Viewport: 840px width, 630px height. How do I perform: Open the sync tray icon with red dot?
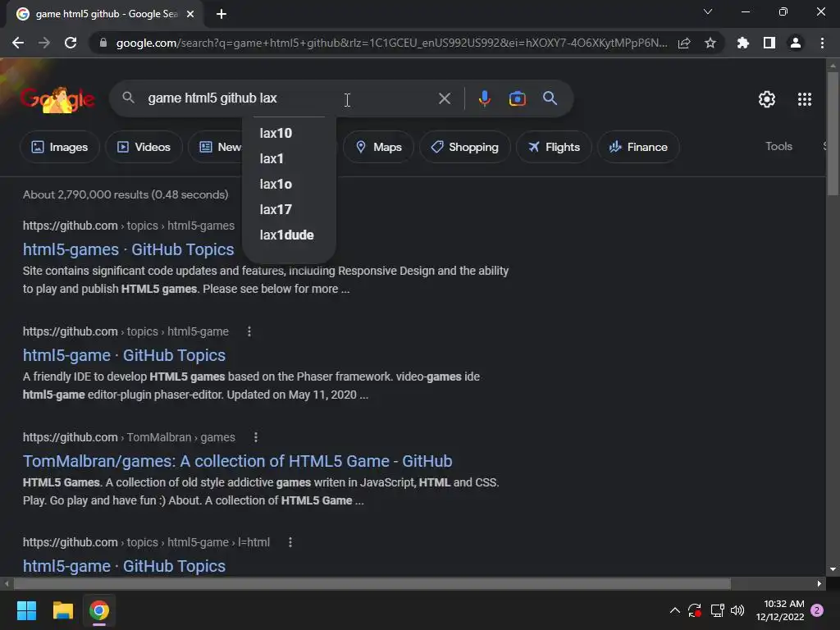tap(695, 610)
